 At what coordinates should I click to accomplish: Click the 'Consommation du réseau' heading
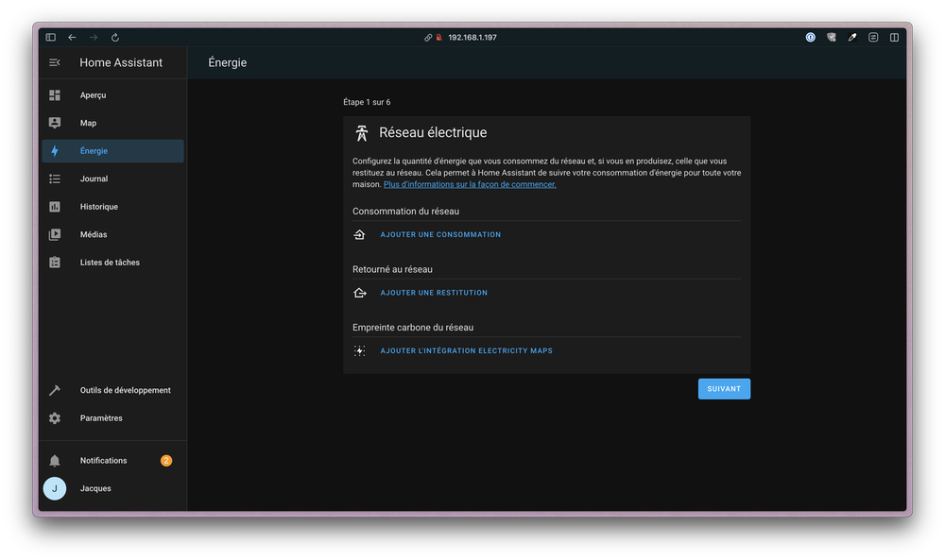coord(405,212)
